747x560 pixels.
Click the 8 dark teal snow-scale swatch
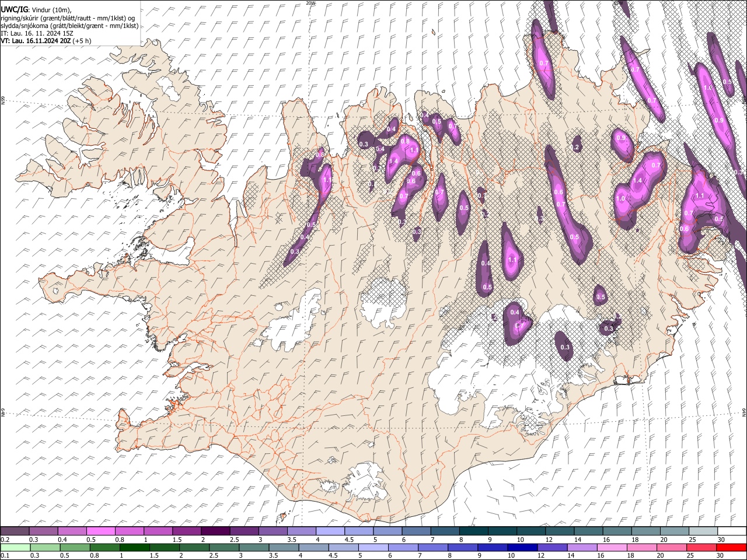click(x=473, y=531)
